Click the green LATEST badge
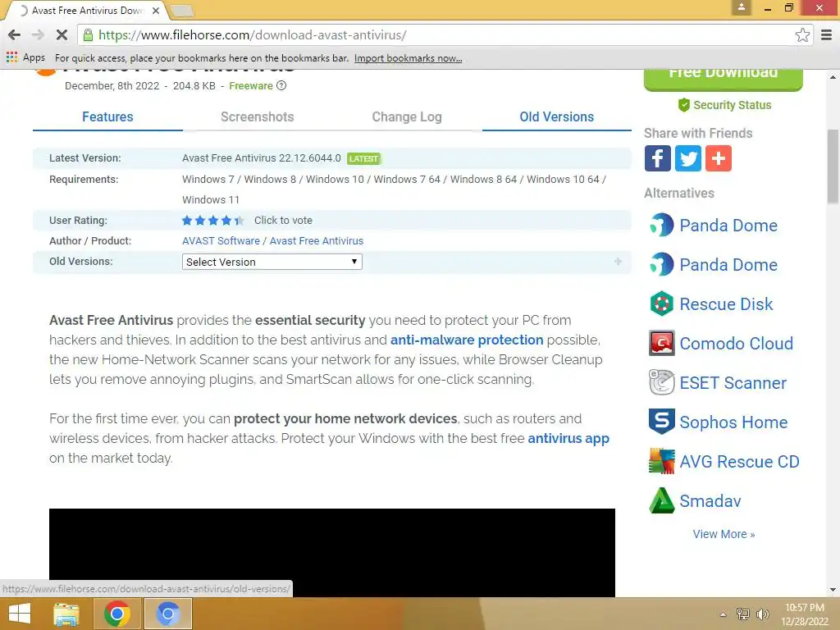Screen dimensions: 840x630 pyautogui.click(x=363, y=158)
